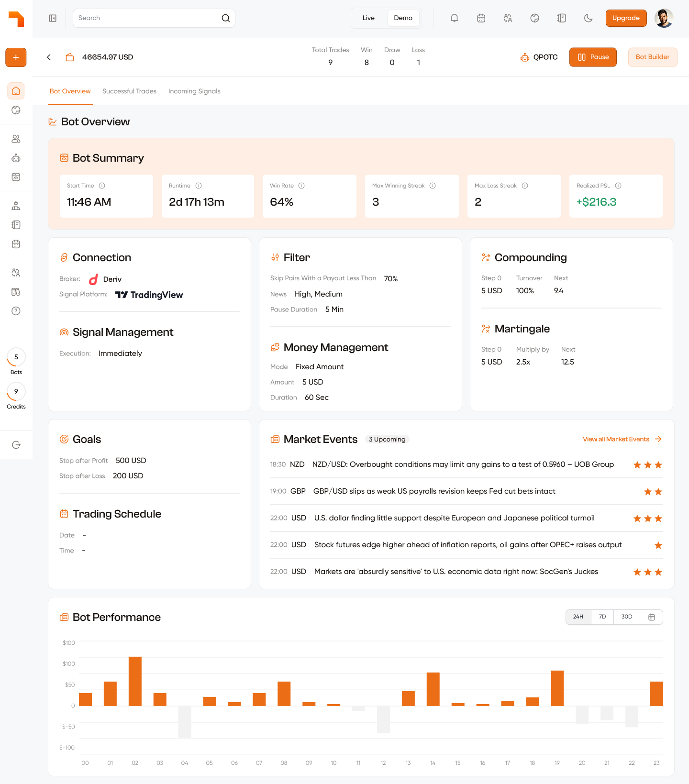Open notifications bell icon

pos(455,18)
